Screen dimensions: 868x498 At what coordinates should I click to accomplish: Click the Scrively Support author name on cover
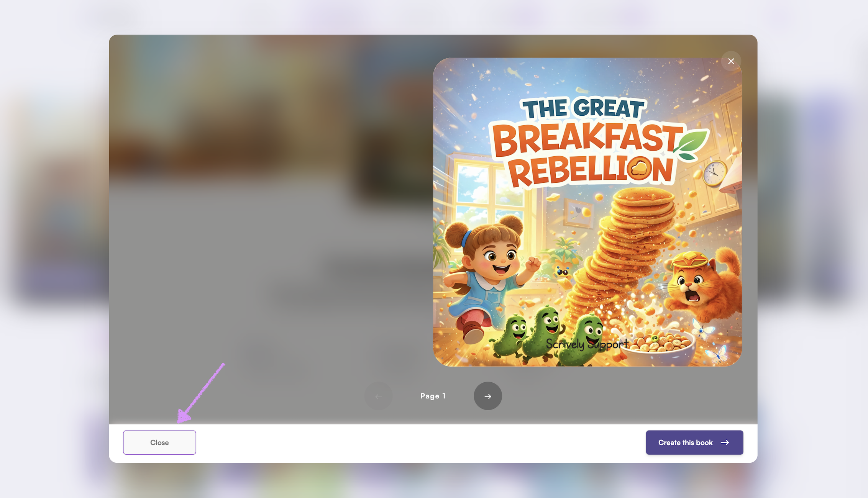coord(587,344)
